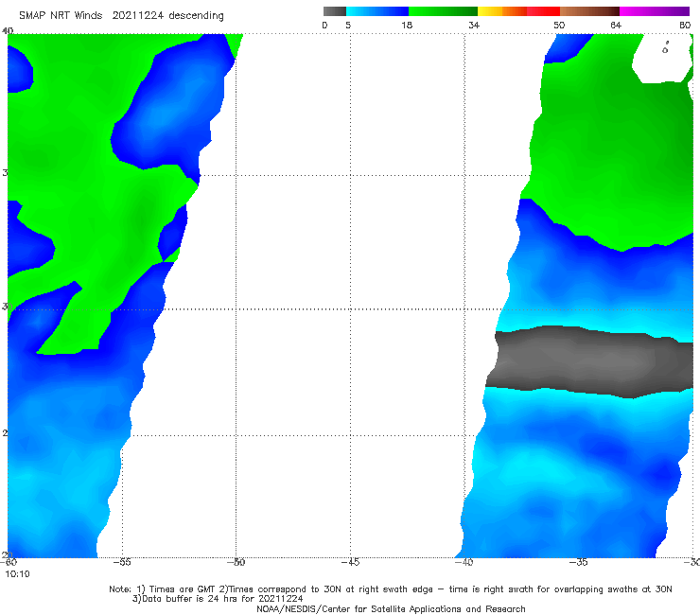Click the color bar scale value '34'
This screenshot has width=700, height=615.
pos(474,26)
